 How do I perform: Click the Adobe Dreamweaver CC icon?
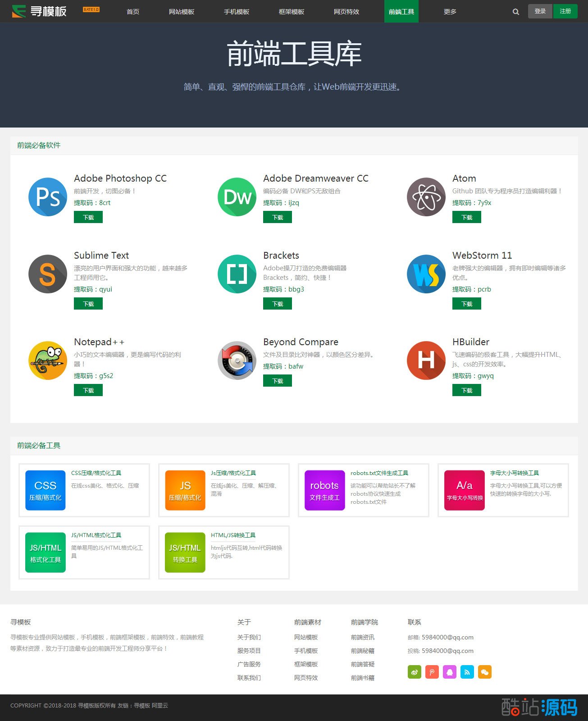[237, 197]
